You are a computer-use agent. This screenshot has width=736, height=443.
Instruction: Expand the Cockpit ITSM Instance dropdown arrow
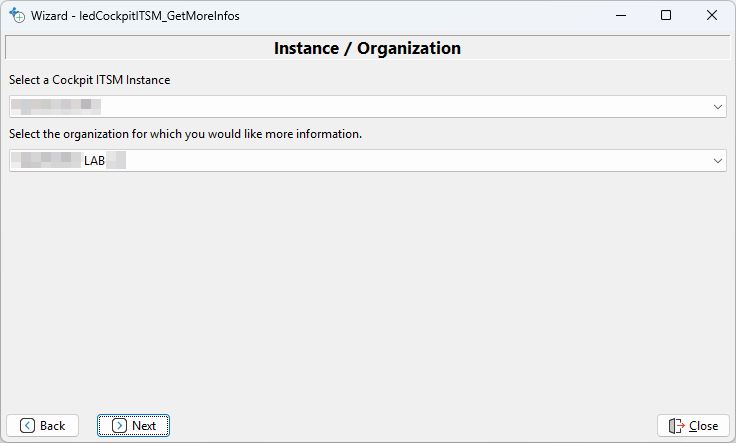718,106
